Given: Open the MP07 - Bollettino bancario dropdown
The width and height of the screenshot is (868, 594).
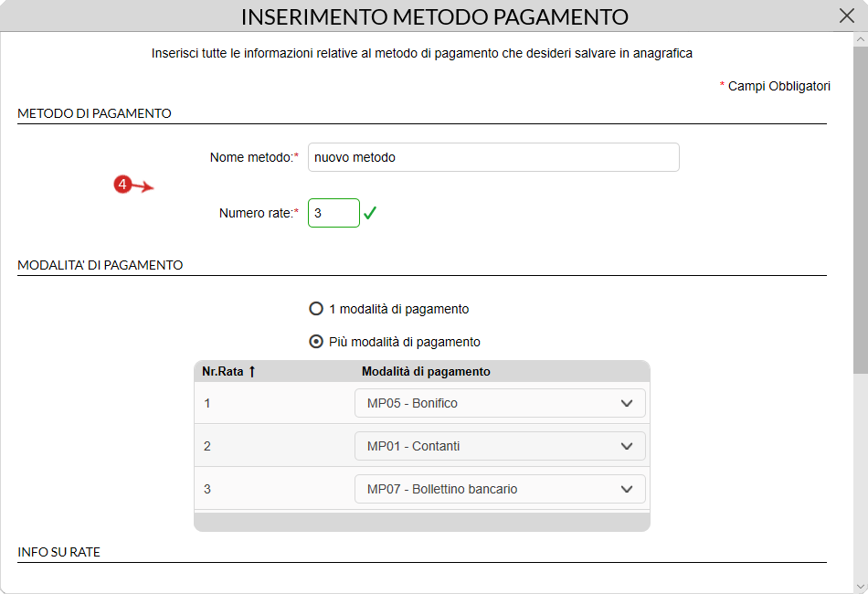Looking at the screenshot, I should [500, 489].
